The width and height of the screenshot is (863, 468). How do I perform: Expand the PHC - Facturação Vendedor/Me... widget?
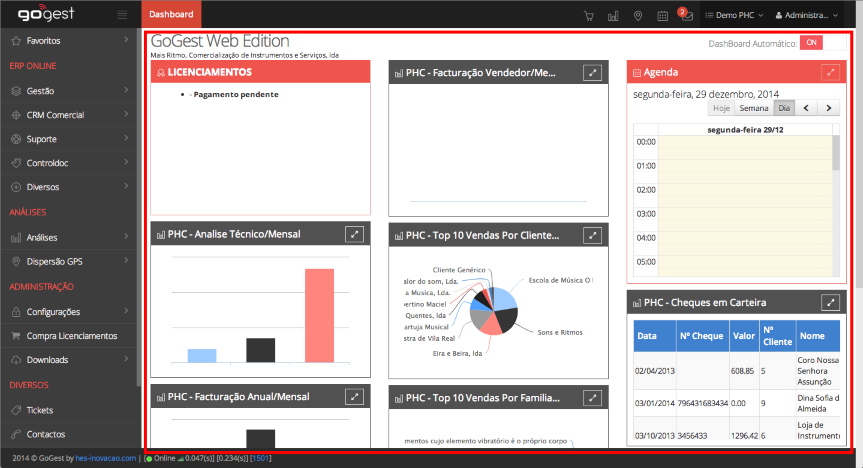[x=592, y=73]
